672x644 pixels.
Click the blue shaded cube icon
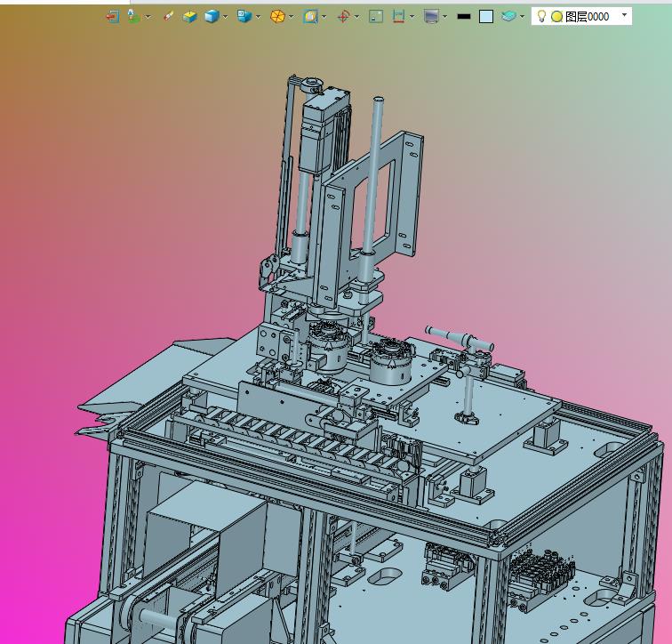coord(212,17)
